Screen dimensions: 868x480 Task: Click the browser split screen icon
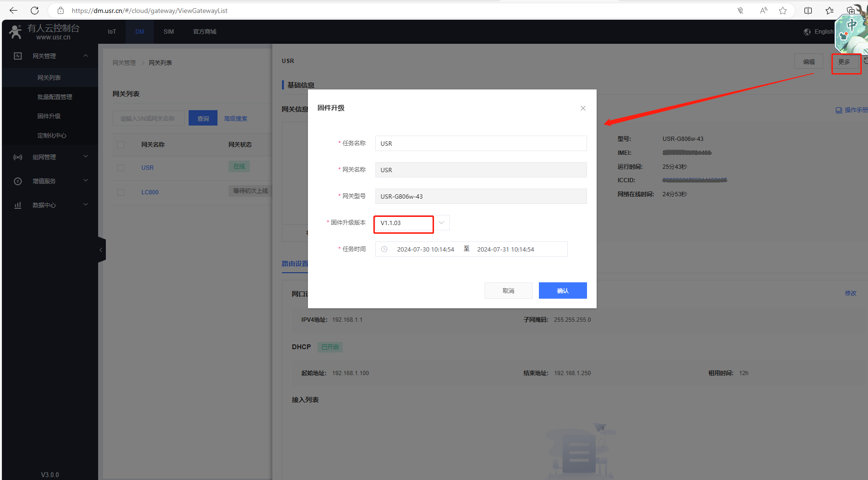point(808,11)
